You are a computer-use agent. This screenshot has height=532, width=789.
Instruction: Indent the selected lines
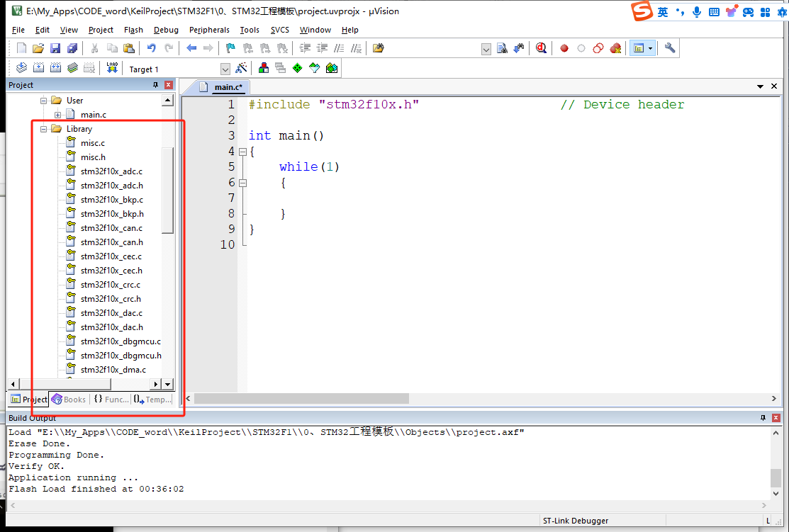[x=305, y=48]
